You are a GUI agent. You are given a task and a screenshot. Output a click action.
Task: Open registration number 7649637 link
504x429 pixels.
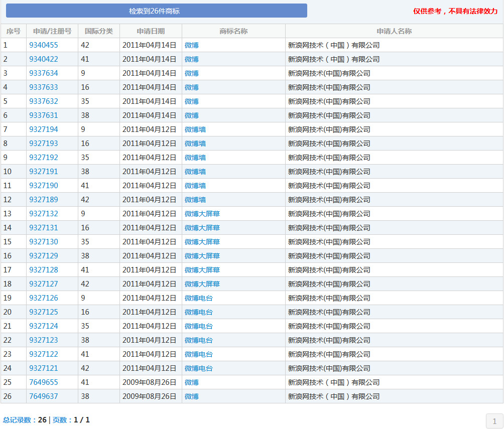tap(43, 396)
